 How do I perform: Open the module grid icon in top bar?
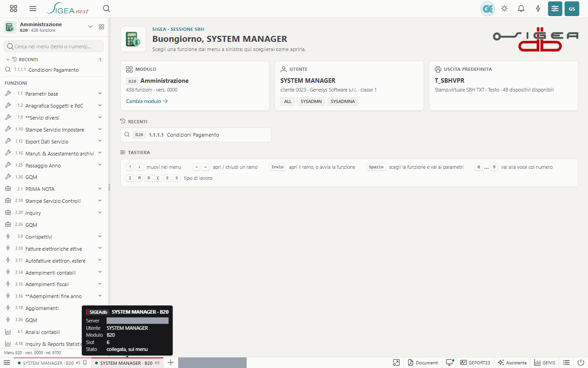13,9
